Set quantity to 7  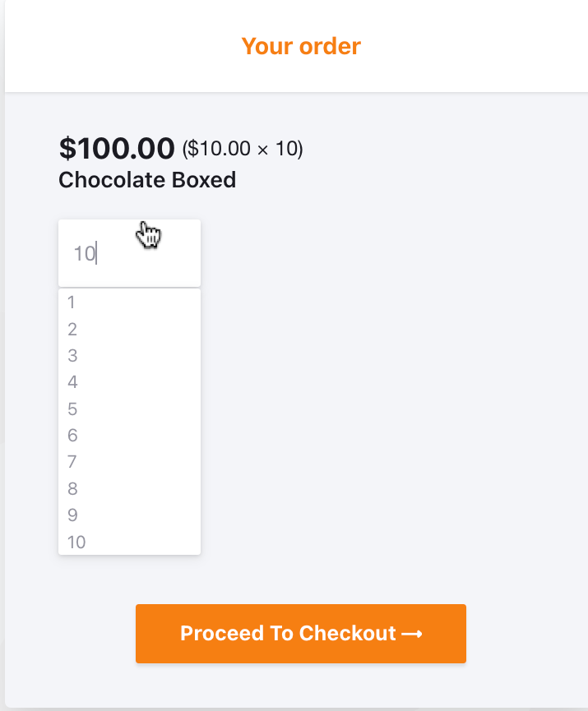point(129,462)
